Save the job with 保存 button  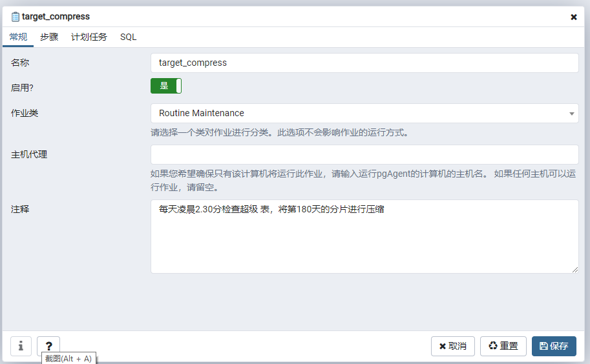[554, 346]
